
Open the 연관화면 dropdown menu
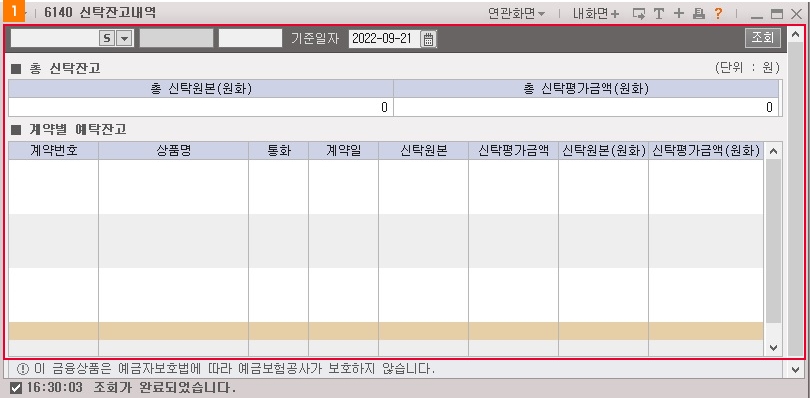click(517, 14)
